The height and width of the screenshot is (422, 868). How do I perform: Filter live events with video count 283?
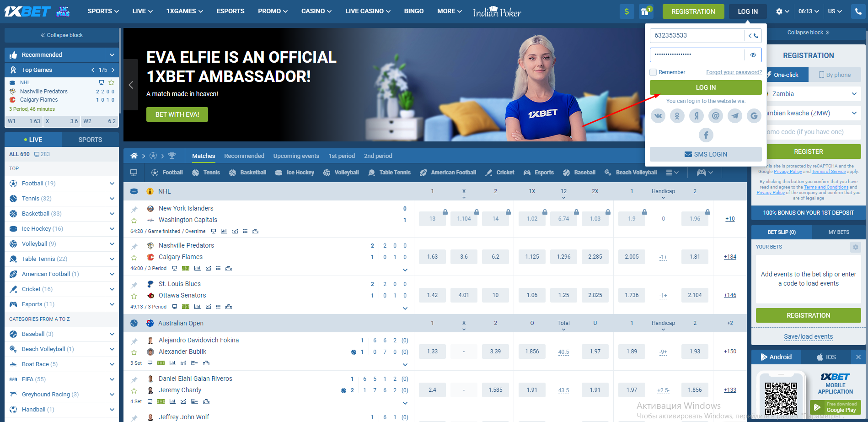42,154
